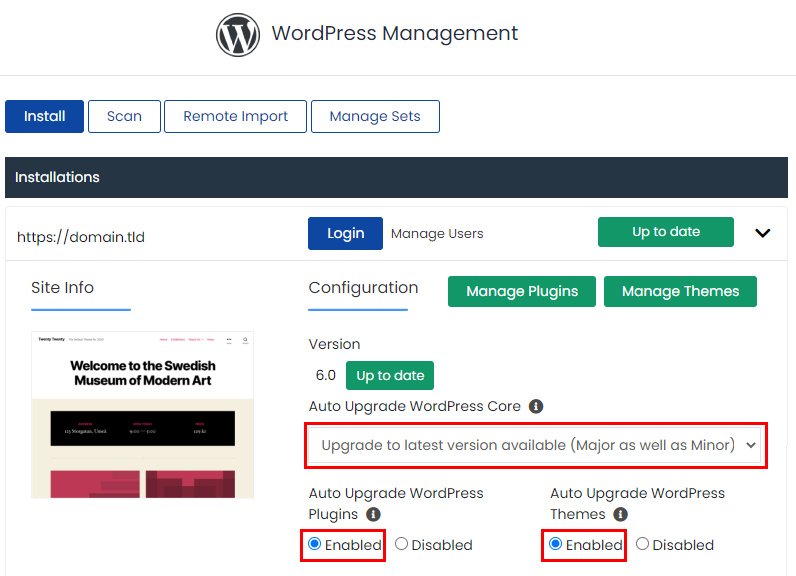The height and width of the screenshot is (576, 796).
Task: Click the Manage Plugins button
Action: pos(522,291)
